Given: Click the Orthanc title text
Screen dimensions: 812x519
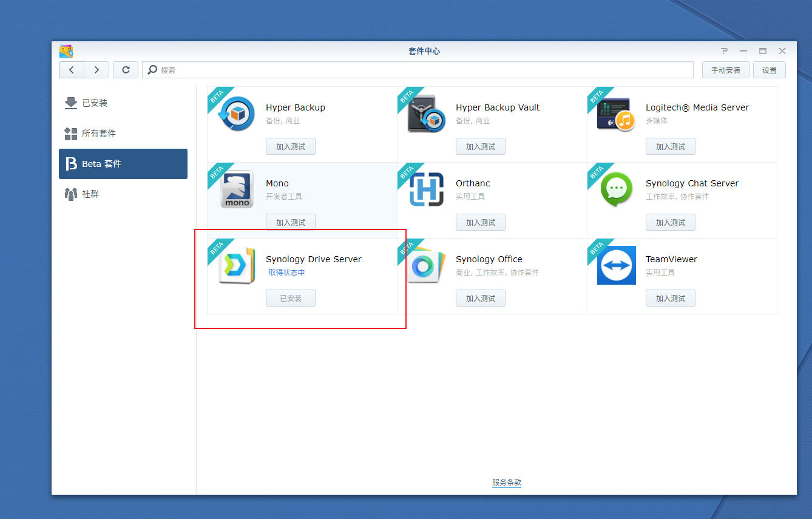Looking at the screenshot, I should click(473, 183).
